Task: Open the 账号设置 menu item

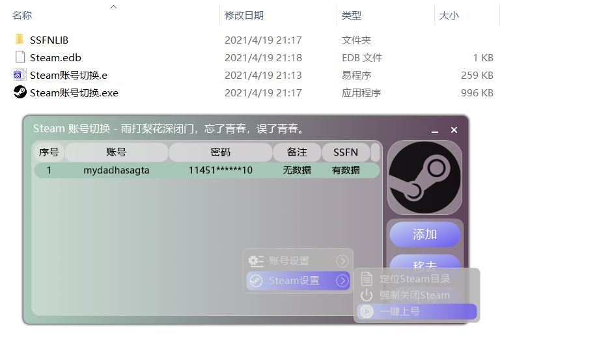Action: [x=298, y=261]
